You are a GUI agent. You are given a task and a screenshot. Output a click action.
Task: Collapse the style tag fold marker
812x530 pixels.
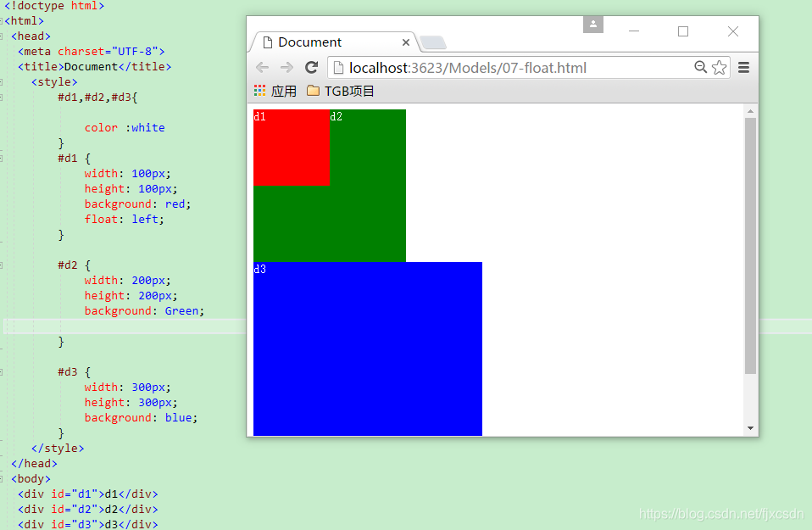tap(2, 82)
